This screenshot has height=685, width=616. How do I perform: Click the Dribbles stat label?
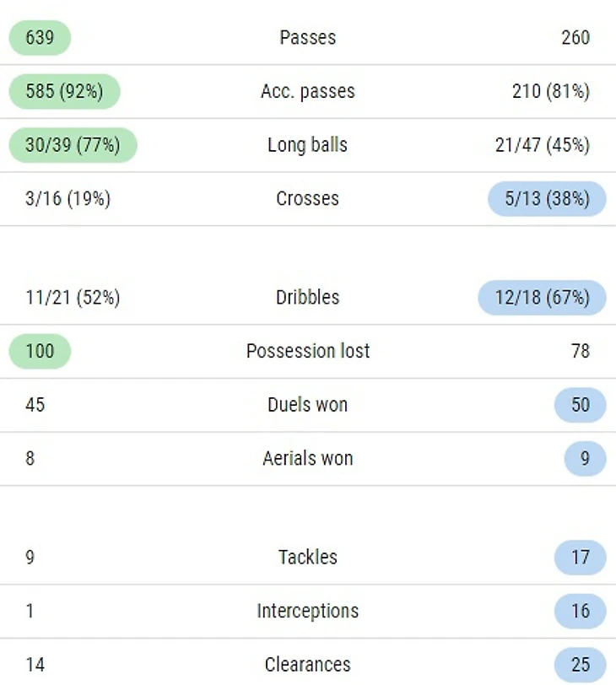coord(307,297)
